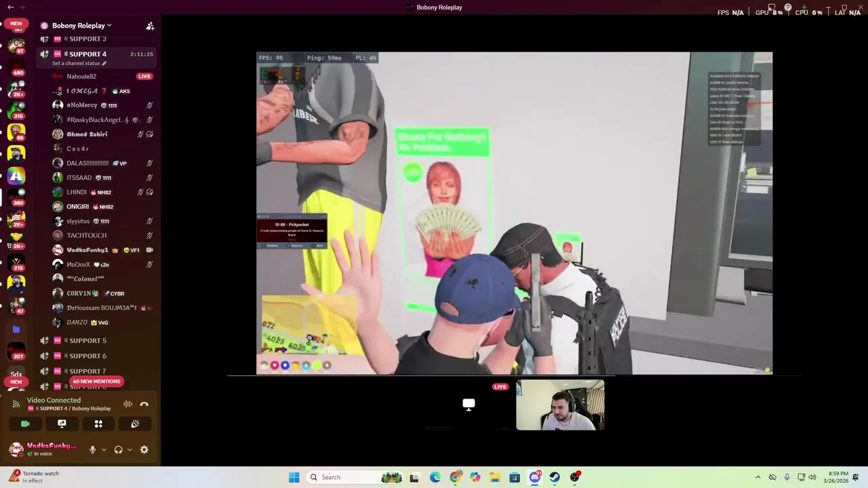Toggle your camera in the voice panel
This screenshot has height=488, width=868.
click(25, 424)
